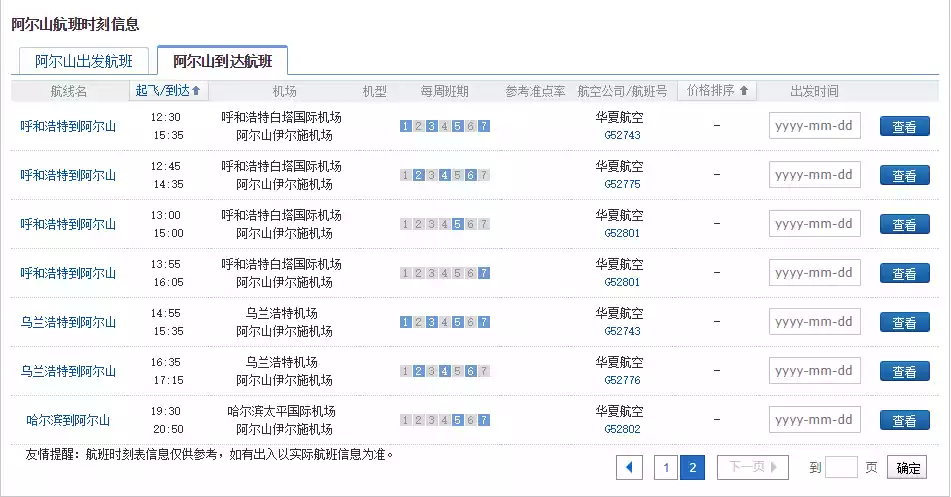Focus the date field for the 12:45 flight
Screen dimensions: 951x497
pyautogui.click(x=814, y=175)
